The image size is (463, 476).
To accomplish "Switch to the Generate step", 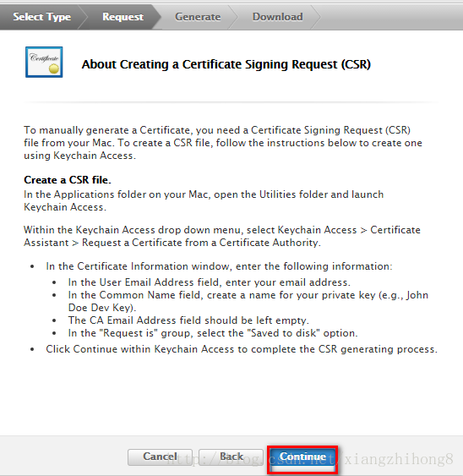I will pyautogui.click(x=198, y=17).
